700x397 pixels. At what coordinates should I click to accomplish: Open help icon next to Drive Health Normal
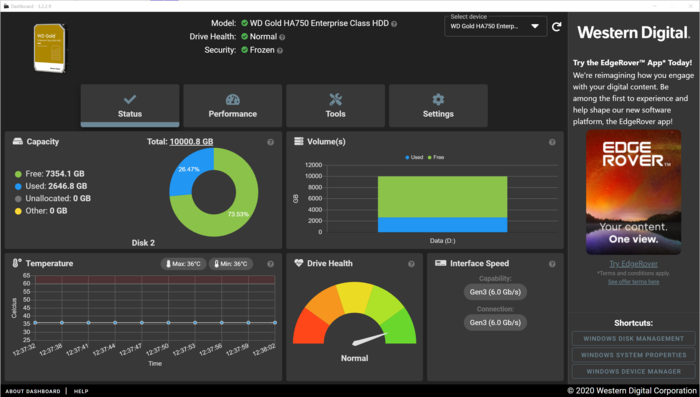point(282,37)
